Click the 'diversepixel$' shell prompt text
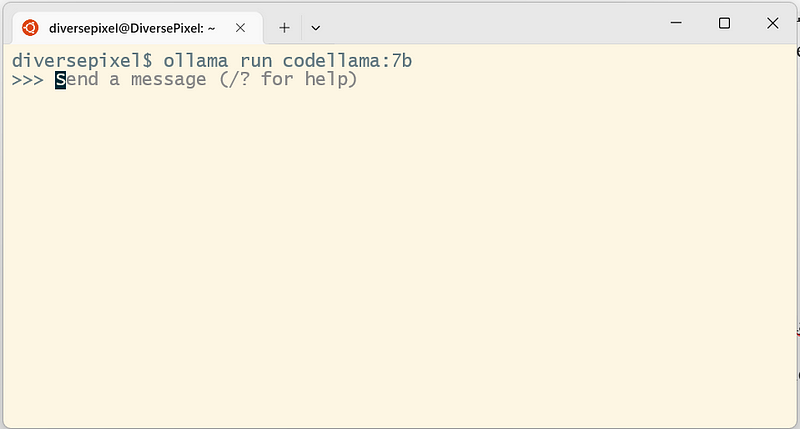800x429 pixels. click(x=82, y=61)
